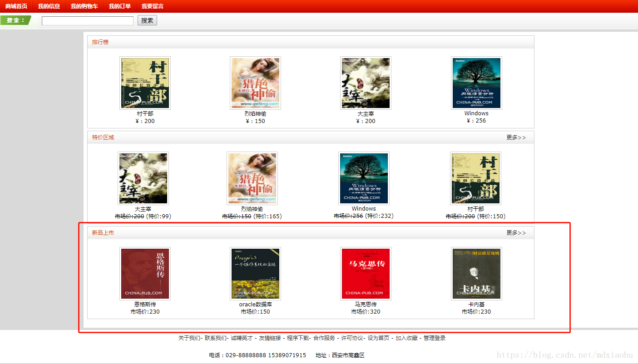Open the 关于我们 footer link
Screen dimensions: 638x364
(x=189, y=338)
